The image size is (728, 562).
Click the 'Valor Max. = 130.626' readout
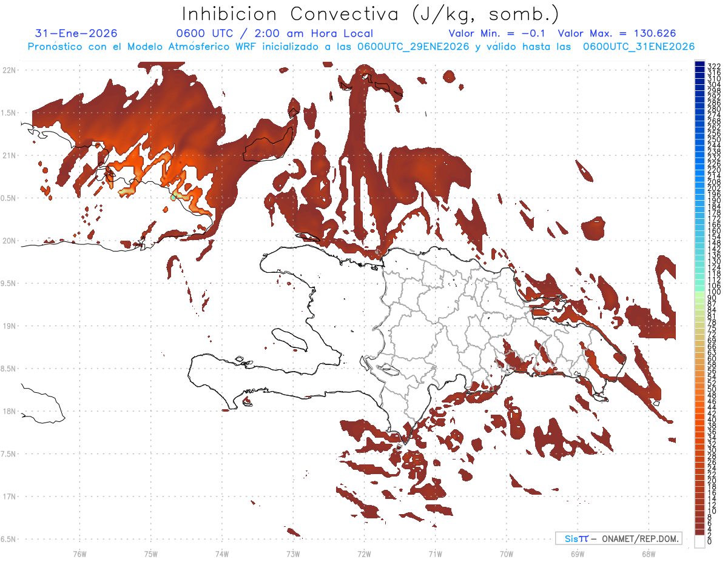pos(617,34)
